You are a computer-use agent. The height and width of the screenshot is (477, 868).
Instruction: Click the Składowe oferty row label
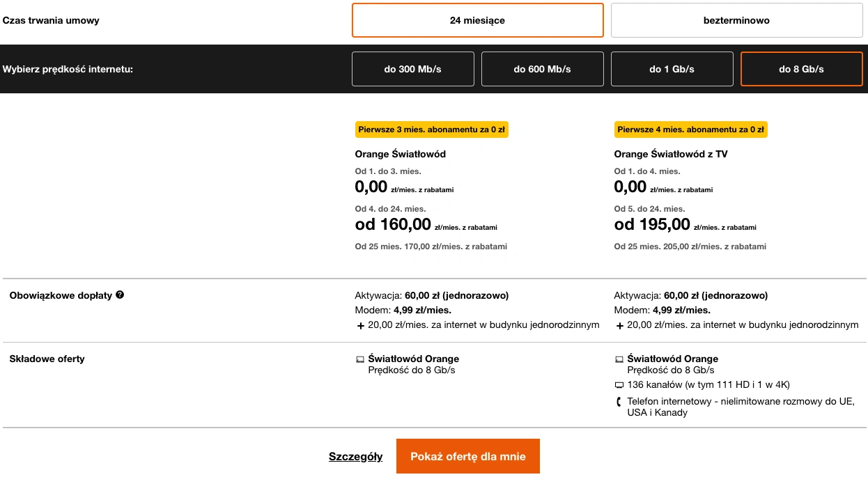47,359
